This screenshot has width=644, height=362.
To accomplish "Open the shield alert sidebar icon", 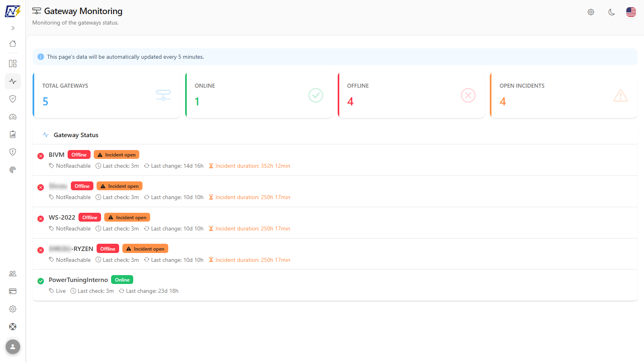I will 13,152.
